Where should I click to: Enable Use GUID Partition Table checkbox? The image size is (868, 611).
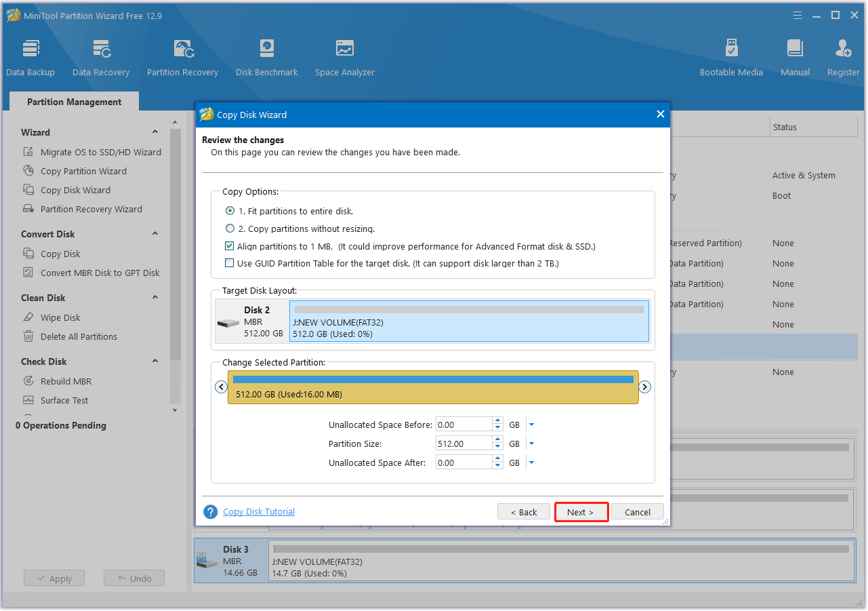click(230, 263)
